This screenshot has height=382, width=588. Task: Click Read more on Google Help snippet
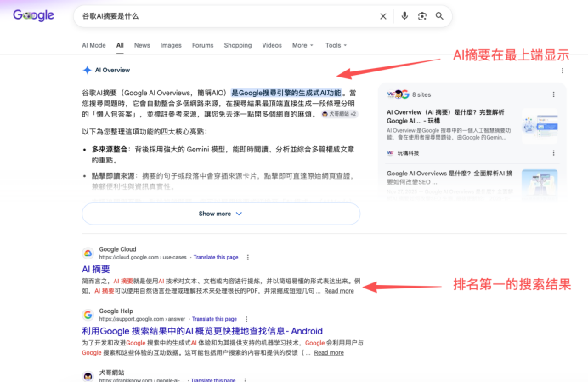(329, 352)
